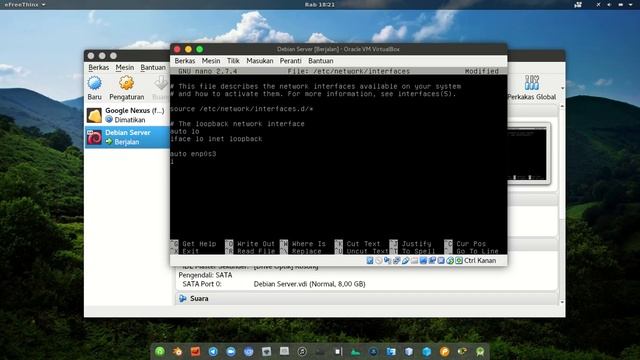Image resolution: width=640 pixels, height=360 pixels.
Task: Open the eFreeThinx menu in top bar
Action: point(25,4)
